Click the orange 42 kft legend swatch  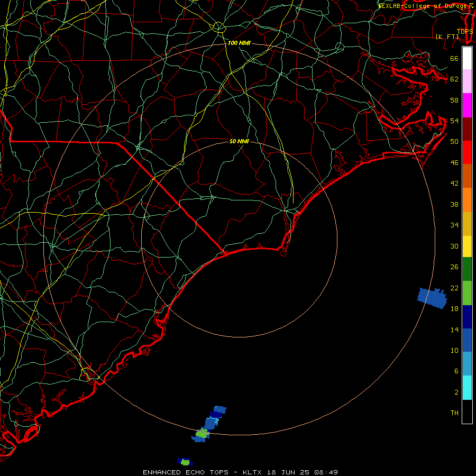point(467,200)
